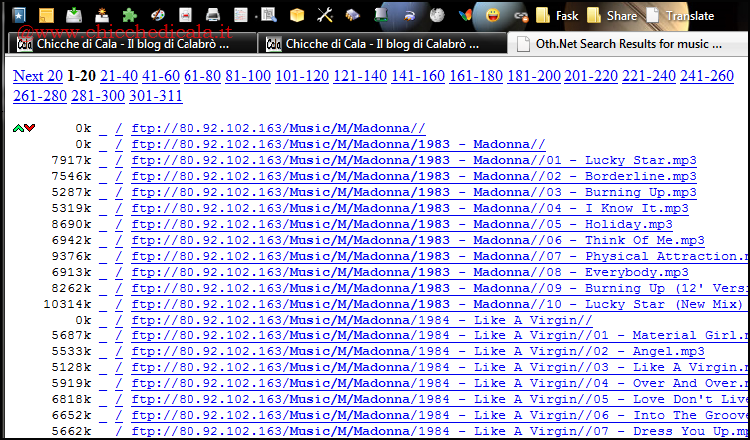Viewport: 750px width, 440px height.
Task: Click the Translate bookmark
Action: [x=680, y=16]
